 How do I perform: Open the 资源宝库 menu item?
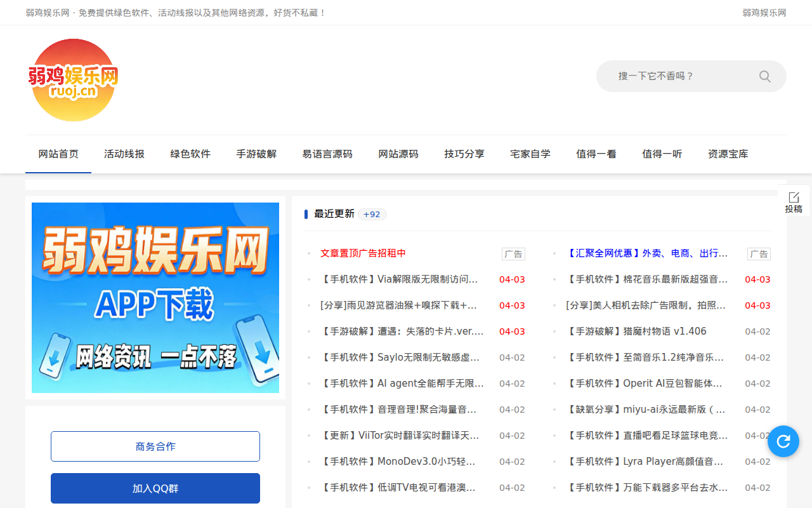click(x=728, y=154)
